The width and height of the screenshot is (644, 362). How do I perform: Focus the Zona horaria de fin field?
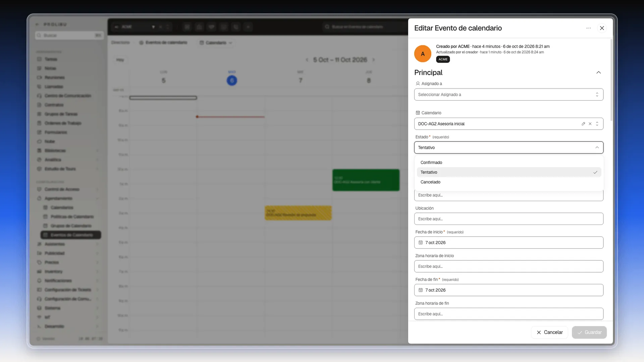pos(508,314)
